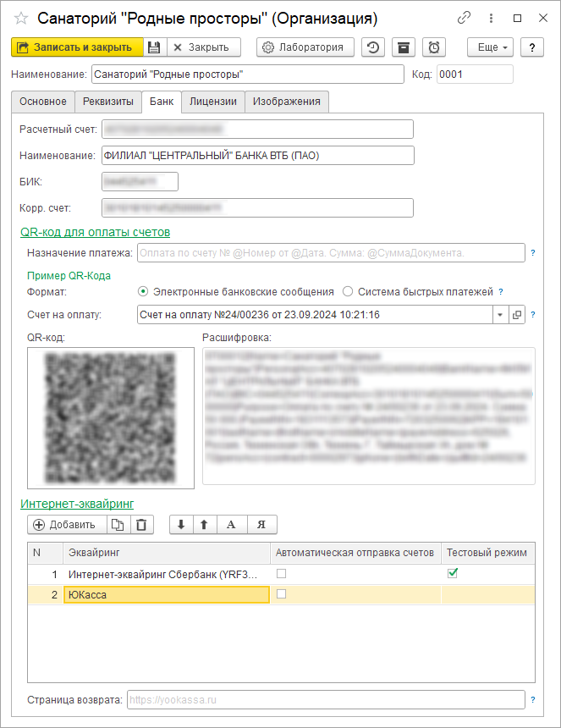
Task: Show help for Страница возврата field
Action: tap(533, 700)
